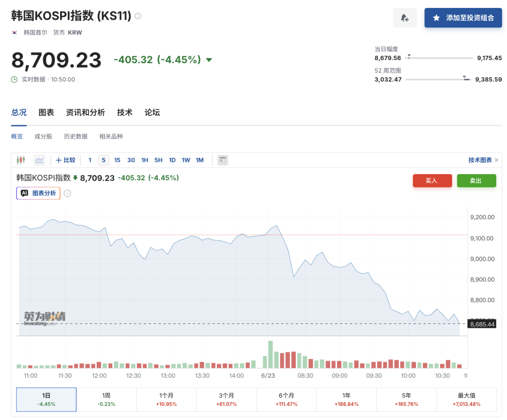Open the AI 图表分析 button

point(38,193)
